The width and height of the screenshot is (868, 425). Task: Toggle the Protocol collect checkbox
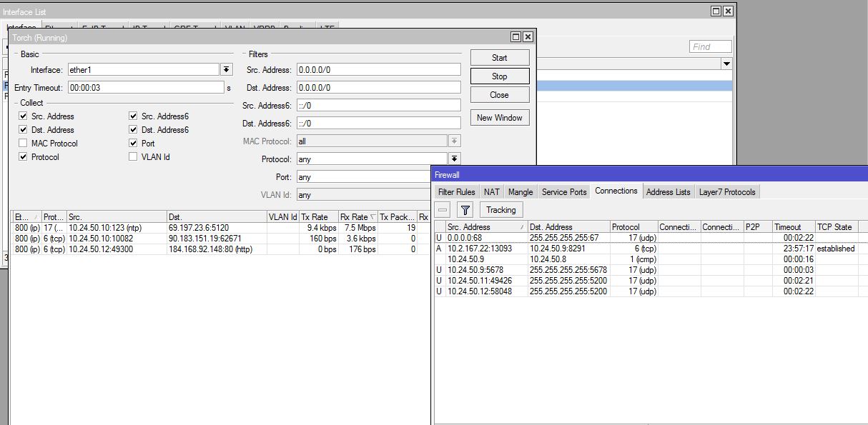click(24, 157)
